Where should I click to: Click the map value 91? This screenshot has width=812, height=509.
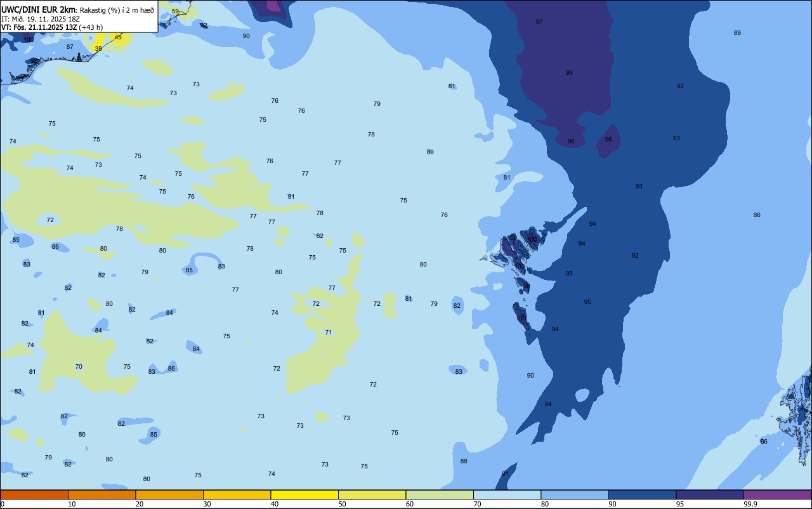505,474
